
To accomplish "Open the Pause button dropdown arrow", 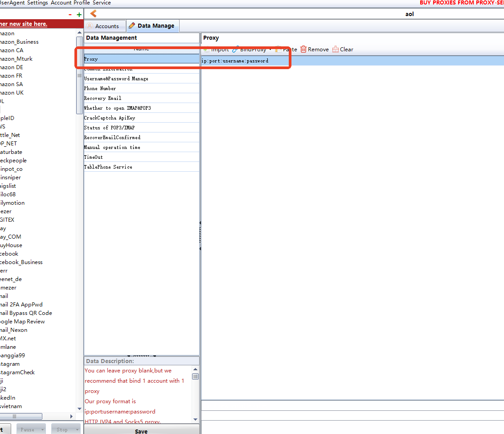I will pos(42,430).
